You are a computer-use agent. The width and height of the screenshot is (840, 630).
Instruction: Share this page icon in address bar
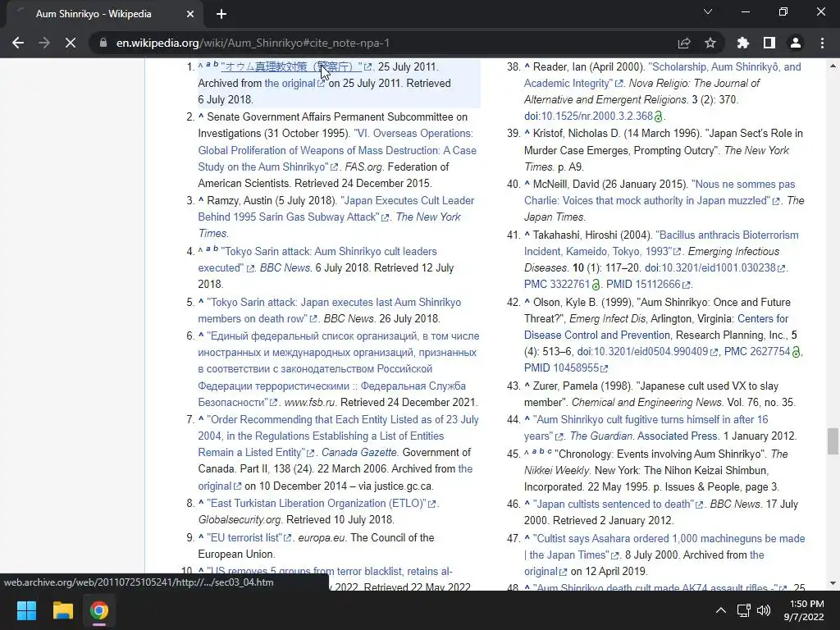point(683,43)
